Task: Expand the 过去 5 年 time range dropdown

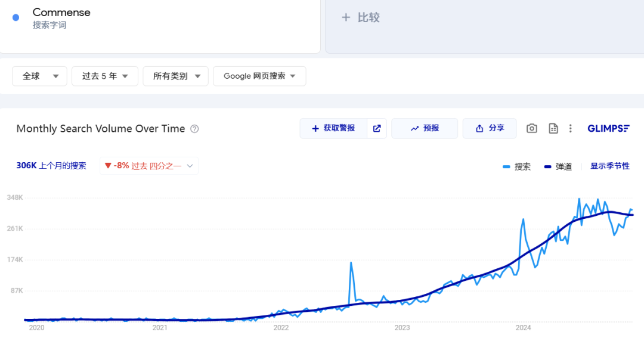Action: coord(105,76)
